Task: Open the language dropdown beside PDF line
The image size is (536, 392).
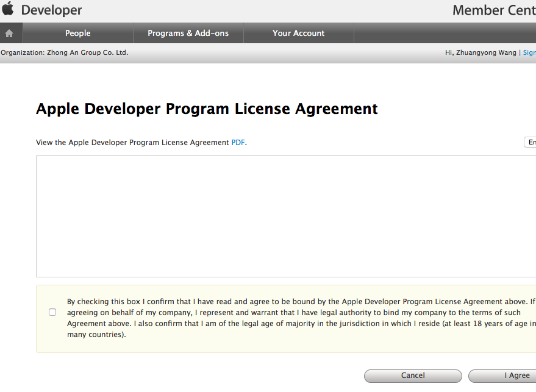Action: (x=530, y=142)
